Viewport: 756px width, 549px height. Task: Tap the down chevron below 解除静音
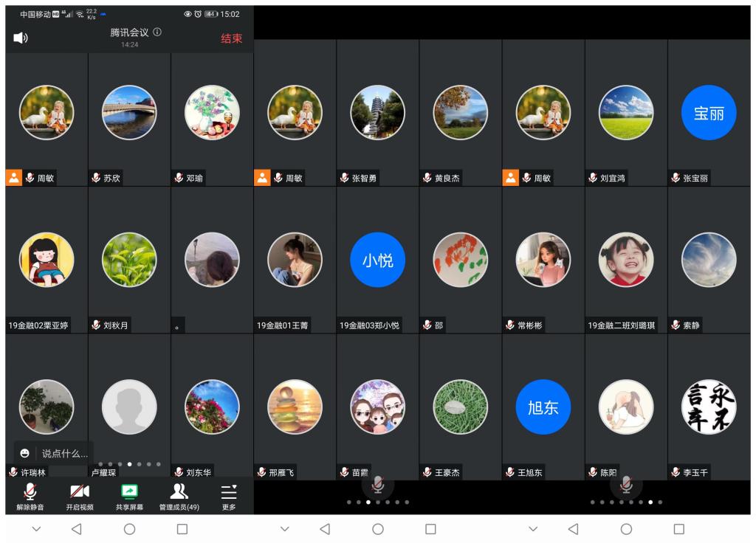[x=36, y=529]
